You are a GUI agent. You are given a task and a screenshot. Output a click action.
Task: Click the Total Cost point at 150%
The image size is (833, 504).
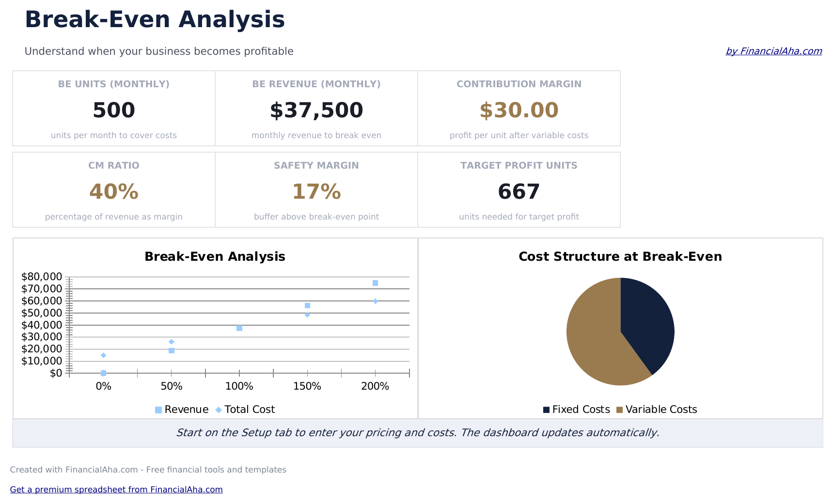click(x=307, y=315)
